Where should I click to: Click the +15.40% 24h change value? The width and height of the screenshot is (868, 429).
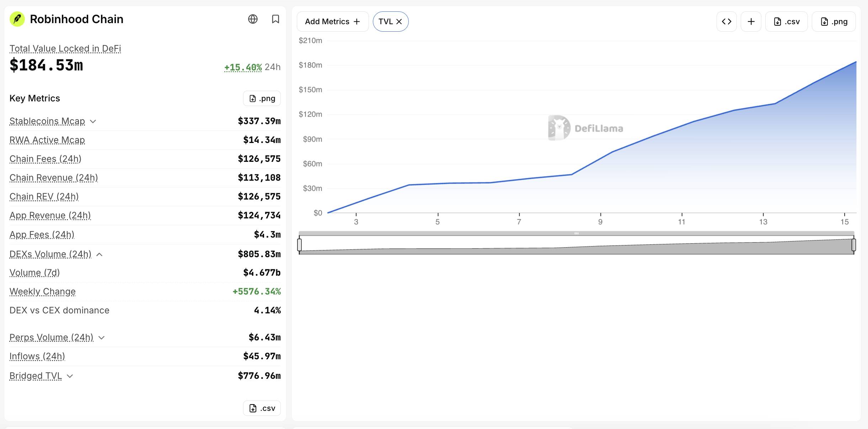coord(243,67)
